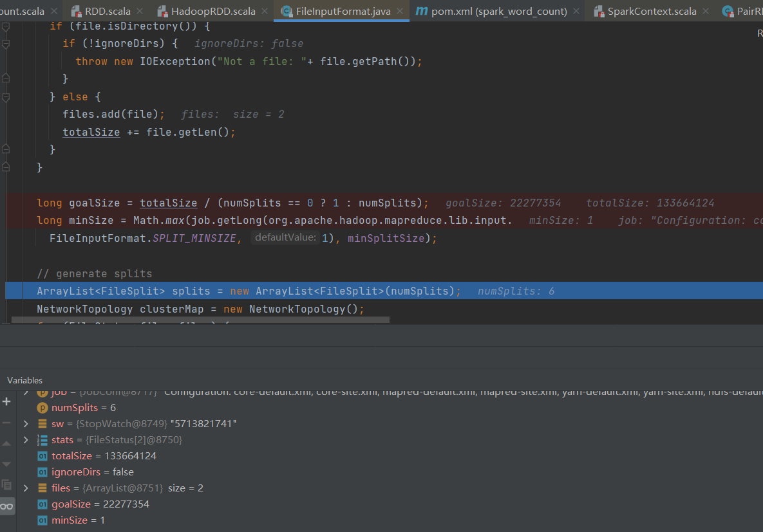Select the goalSize = 22277354 row
This screenshot has height=532, width=763.
(390, 504)
